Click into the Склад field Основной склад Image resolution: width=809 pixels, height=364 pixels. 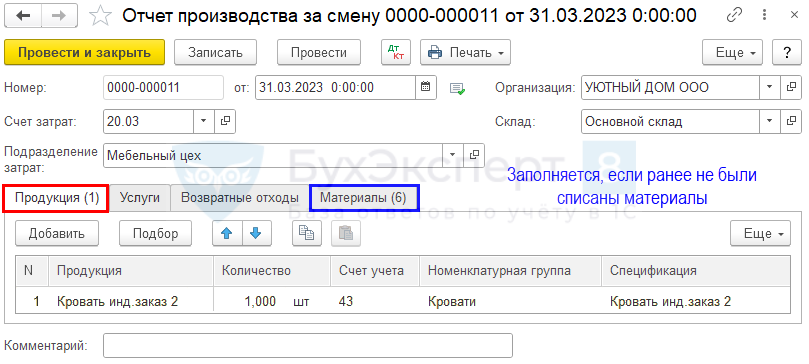click(670, 121)
